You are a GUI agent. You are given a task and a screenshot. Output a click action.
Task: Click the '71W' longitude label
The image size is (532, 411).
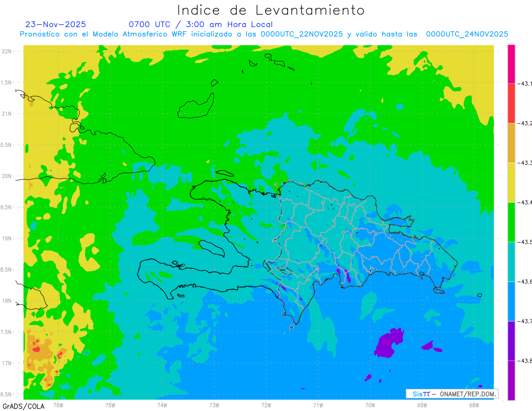(x=318, y=405)
